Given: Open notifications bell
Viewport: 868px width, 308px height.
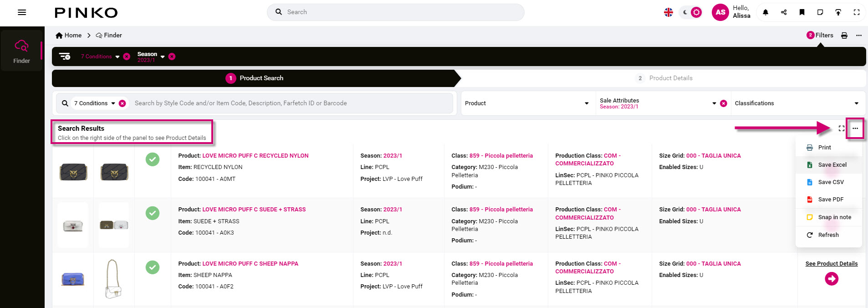Looking at the screenshot, I should 766,12.
